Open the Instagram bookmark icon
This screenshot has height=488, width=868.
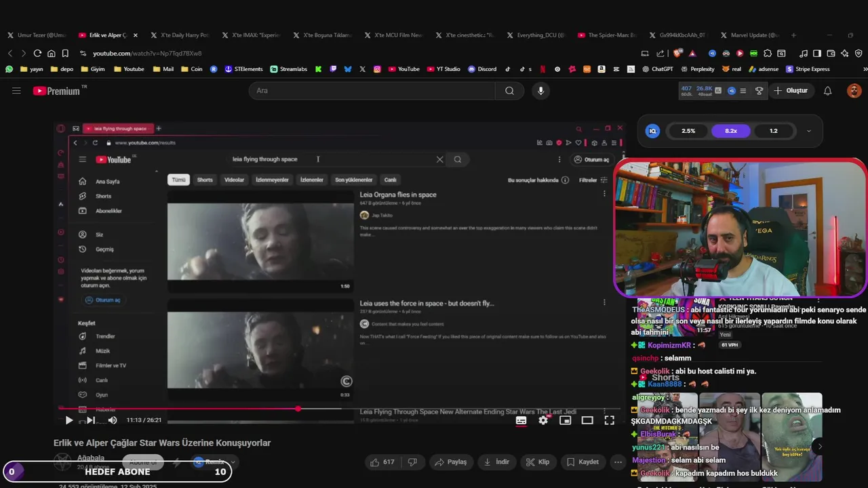tap(377, 69)
